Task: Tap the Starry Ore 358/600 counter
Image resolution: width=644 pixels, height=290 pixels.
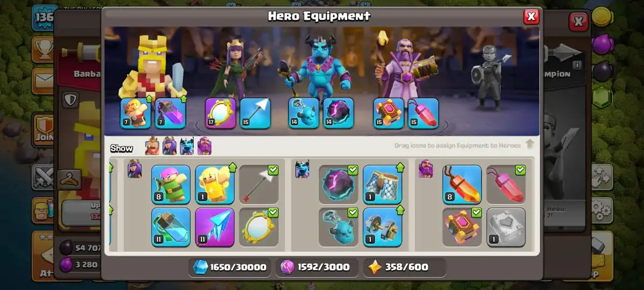Action: pos(405,267)
